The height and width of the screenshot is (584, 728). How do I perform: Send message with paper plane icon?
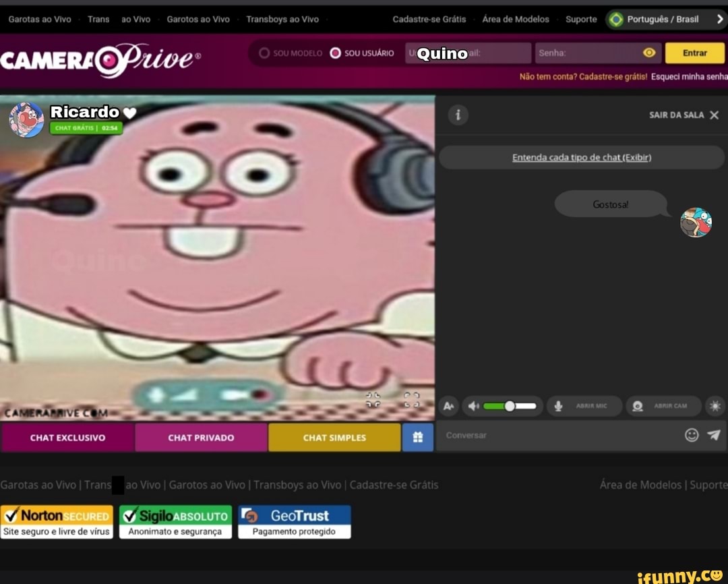[x=714, y=435]
